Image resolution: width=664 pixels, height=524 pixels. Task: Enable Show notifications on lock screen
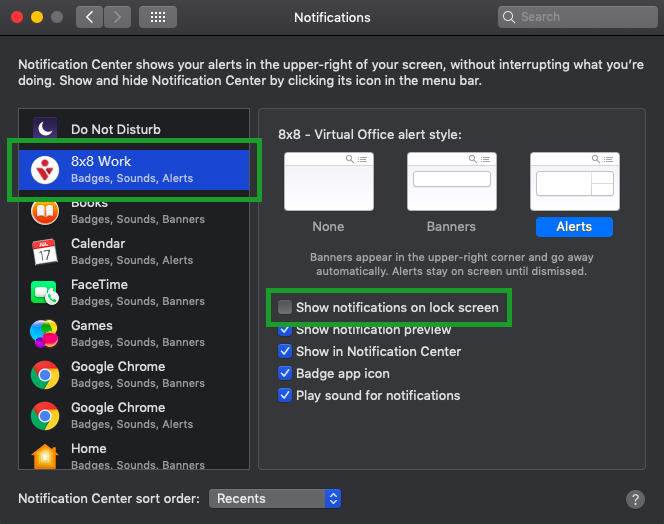point(285,307)
